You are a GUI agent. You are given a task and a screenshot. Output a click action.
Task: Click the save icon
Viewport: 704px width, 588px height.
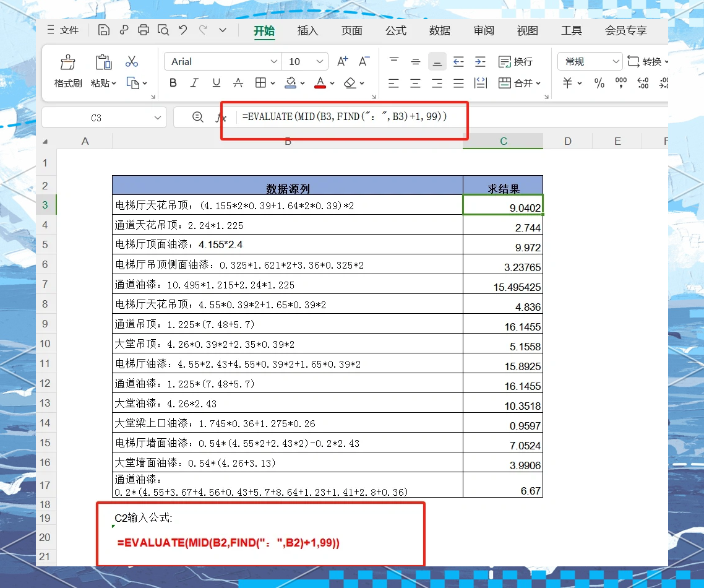point(104,30)
